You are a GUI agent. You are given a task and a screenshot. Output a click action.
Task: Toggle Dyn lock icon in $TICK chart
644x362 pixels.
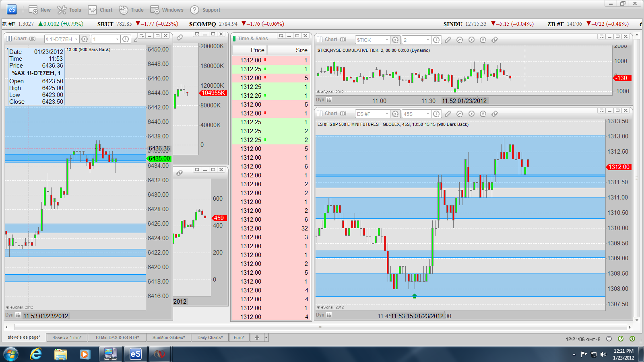(329, 100)
